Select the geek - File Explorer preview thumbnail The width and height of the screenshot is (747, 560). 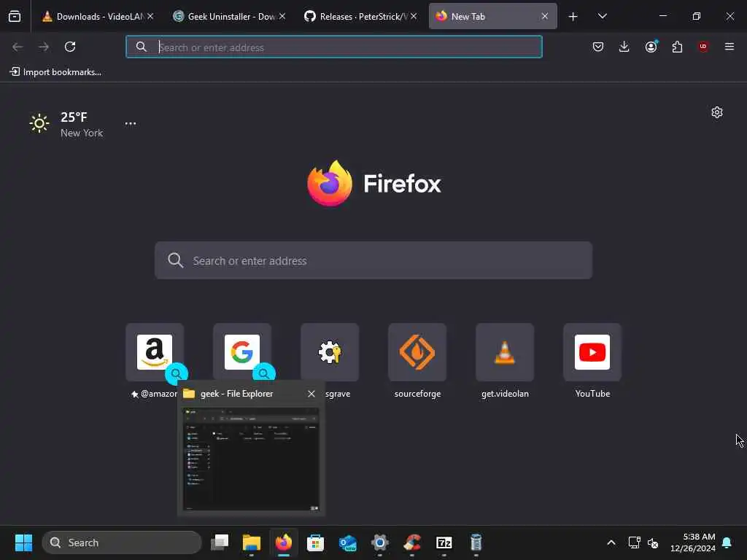point(251,459)
